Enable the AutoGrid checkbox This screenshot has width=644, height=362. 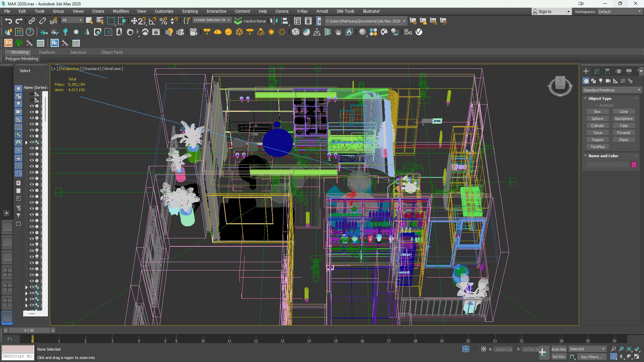[597, 105]
